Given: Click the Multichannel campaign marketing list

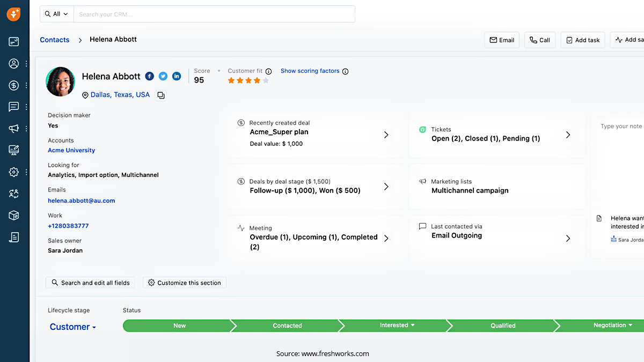Looking at the screenshot, I should click(470, 190).
